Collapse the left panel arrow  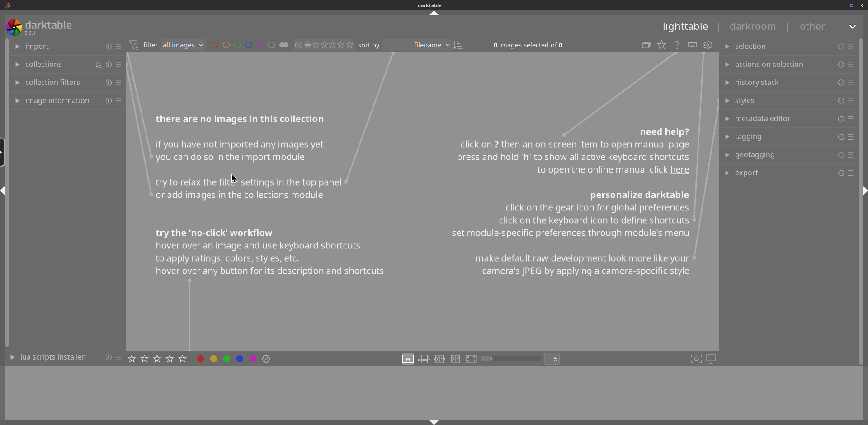click(3, 191)
